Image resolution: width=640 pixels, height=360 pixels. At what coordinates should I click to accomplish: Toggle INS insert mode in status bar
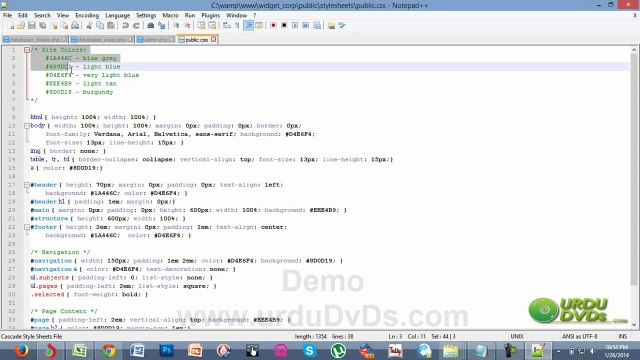[622, 337]
